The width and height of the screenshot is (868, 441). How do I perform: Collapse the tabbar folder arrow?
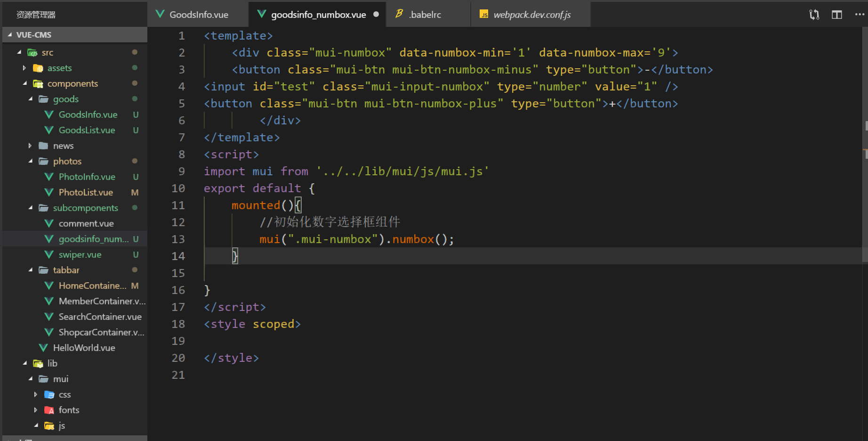(x=31, y=270)
